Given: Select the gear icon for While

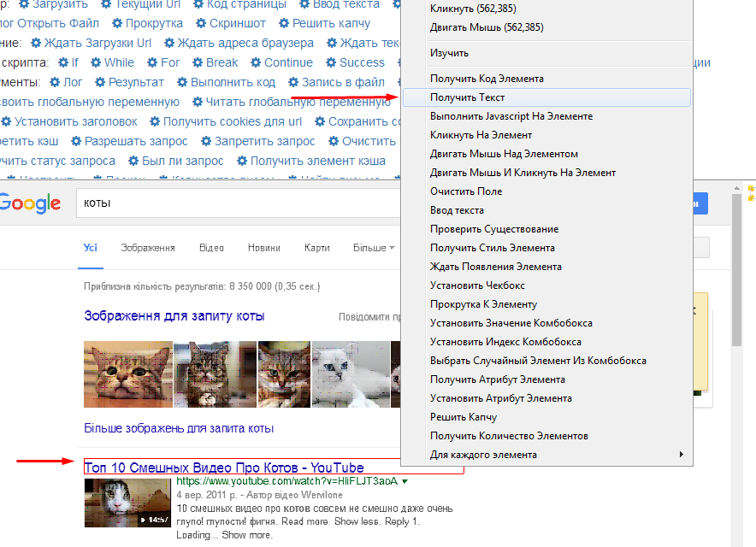Looking at the screenshot, I should pos(96,62).
